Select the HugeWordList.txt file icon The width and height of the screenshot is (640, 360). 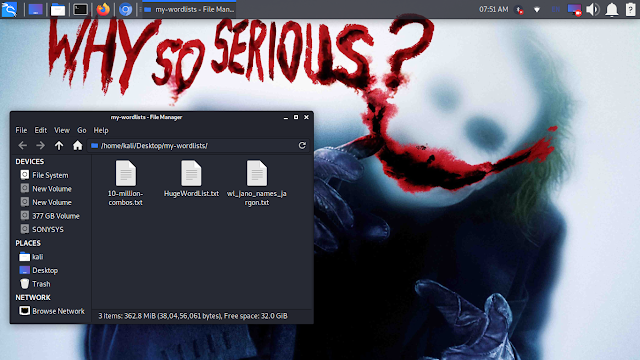[x=191, y=173]
